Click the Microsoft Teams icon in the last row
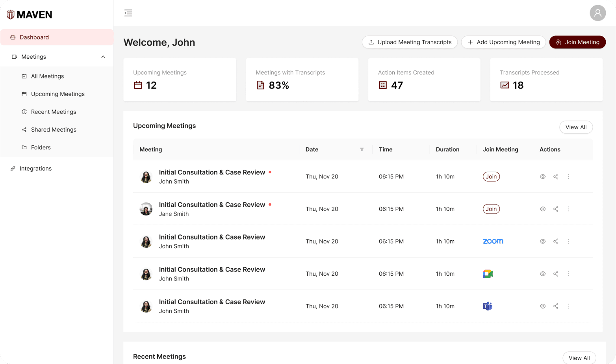 pyautogui.click(x=488, y=306)
